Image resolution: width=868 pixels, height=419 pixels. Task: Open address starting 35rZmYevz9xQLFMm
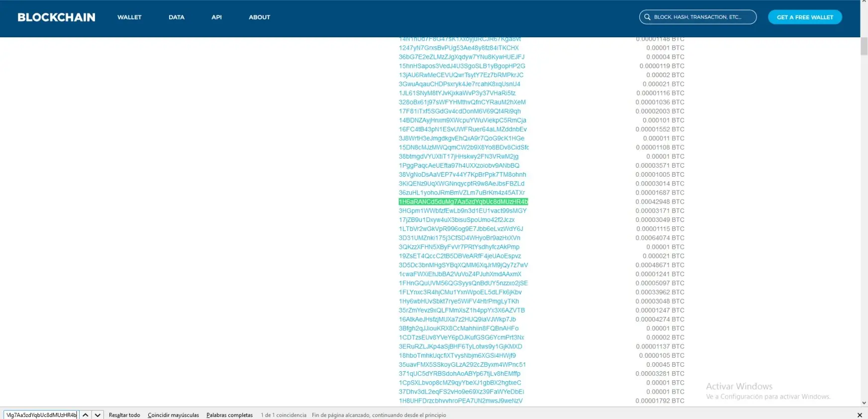(462, 310)
